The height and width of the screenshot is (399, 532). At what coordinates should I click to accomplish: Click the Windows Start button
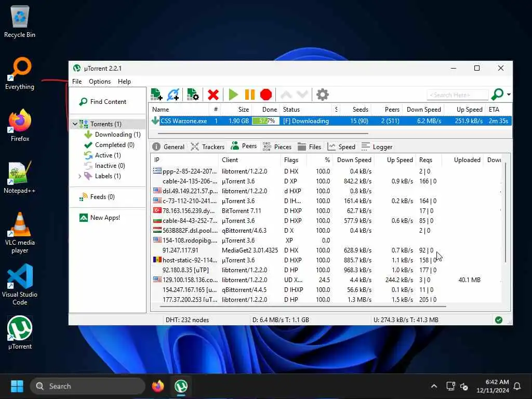coord(17,386)
